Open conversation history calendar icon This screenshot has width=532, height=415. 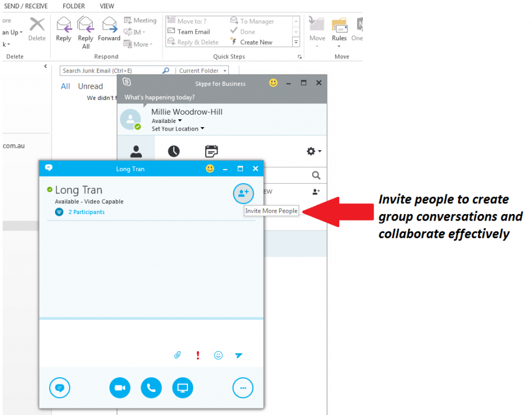coord(212,151)
